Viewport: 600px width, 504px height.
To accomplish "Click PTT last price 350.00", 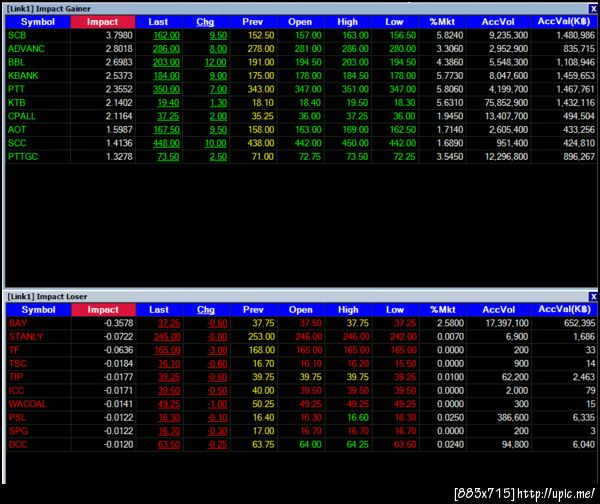I will (166, 89).
